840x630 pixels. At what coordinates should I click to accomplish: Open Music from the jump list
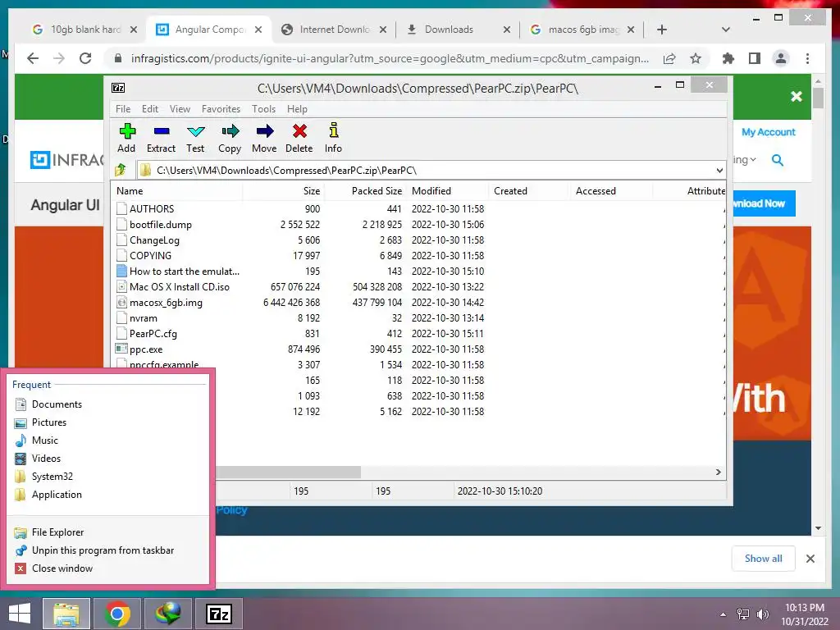tap(107, 441)
